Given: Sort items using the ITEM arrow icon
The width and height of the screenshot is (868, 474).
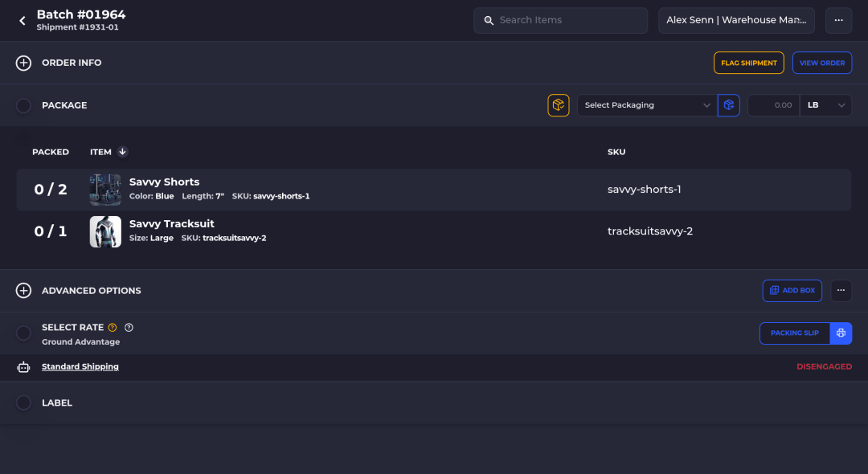Looking at the screenshot, I should tap(122, 152).
